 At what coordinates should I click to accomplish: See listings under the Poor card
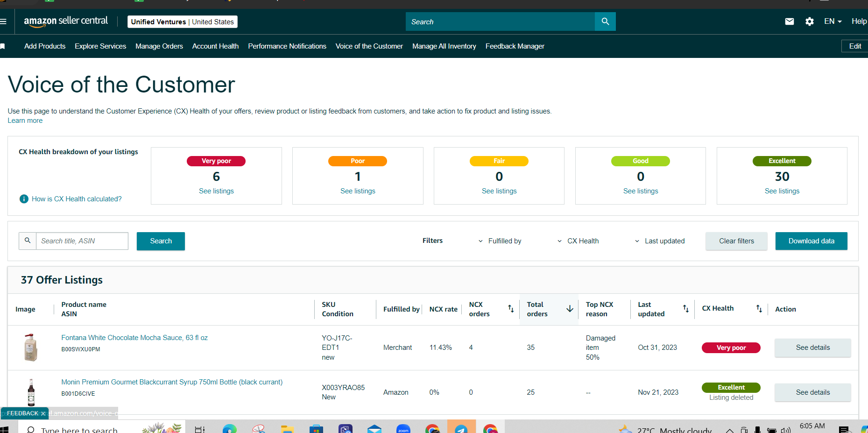click(x=358, y=191)
